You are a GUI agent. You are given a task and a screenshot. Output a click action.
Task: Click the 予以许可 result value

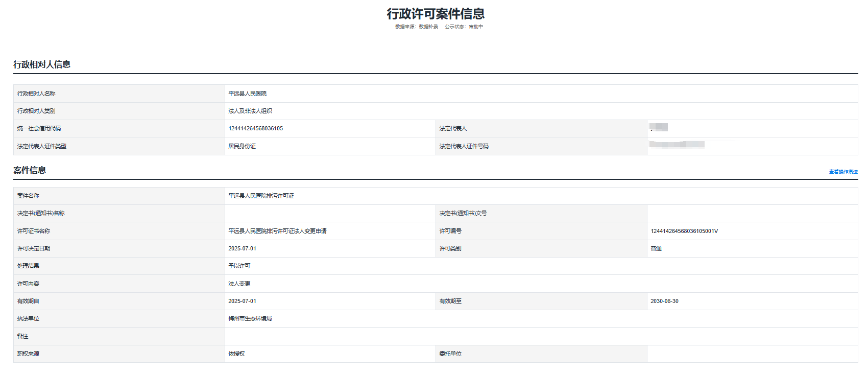pos(239,266)
